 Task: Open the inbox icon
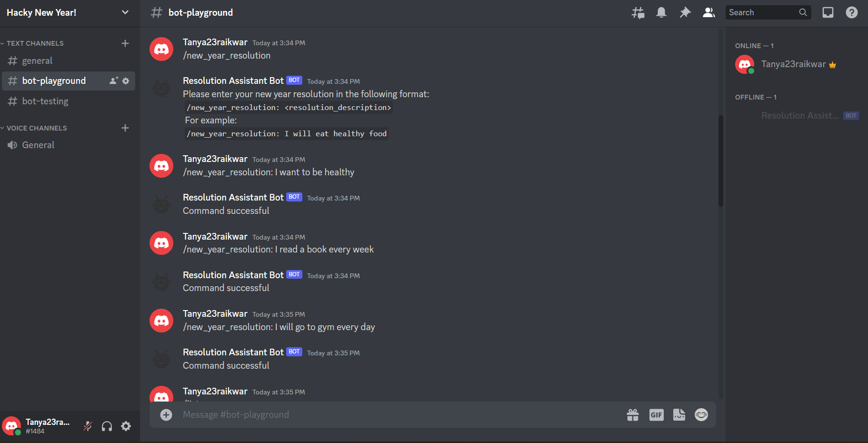tap(828, 13)
